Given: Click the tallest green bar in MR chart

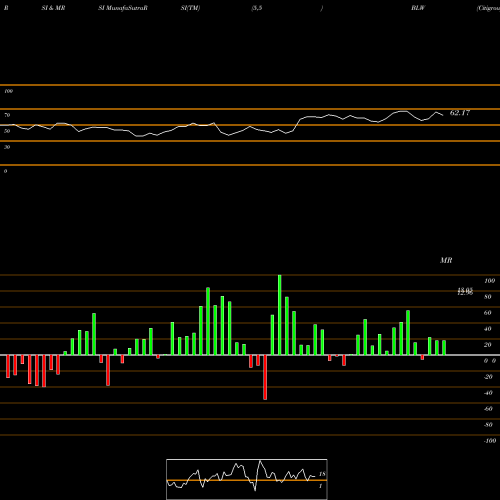Looking at the screenshot, I should [x=279, y=315].
